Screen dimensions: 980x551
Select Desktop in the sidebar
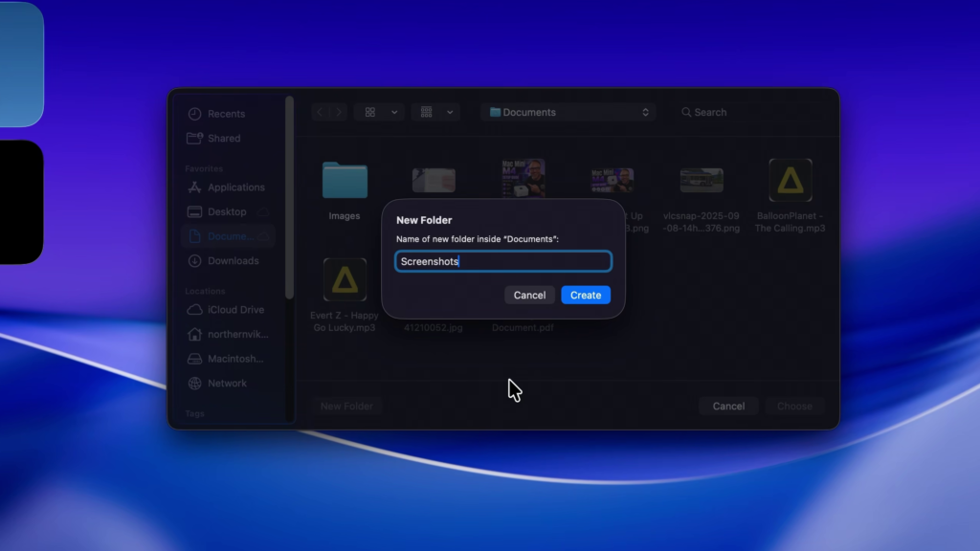(x=227, y=211)
